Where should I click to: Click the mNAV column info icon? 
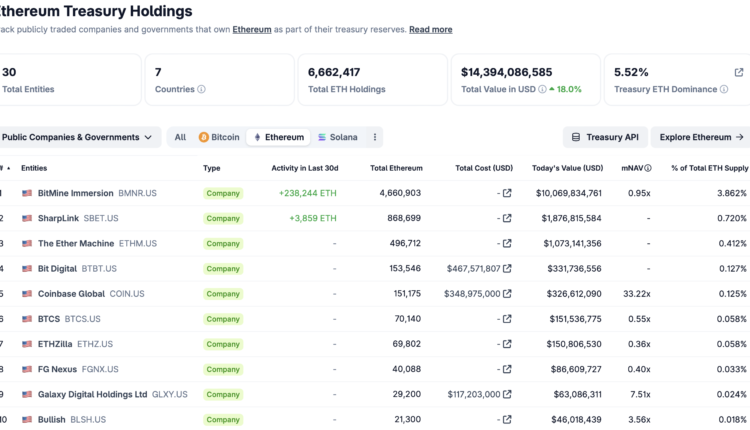648,168
